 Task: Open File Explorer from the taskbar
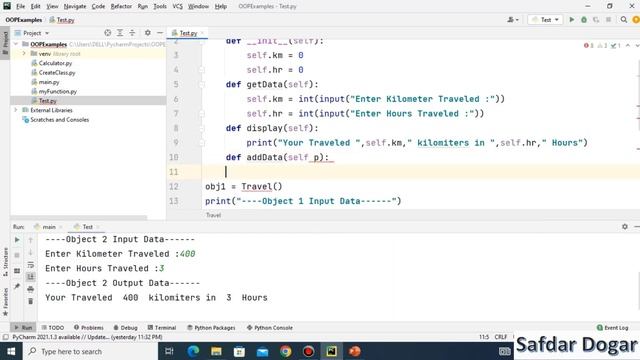pos(216,351)
